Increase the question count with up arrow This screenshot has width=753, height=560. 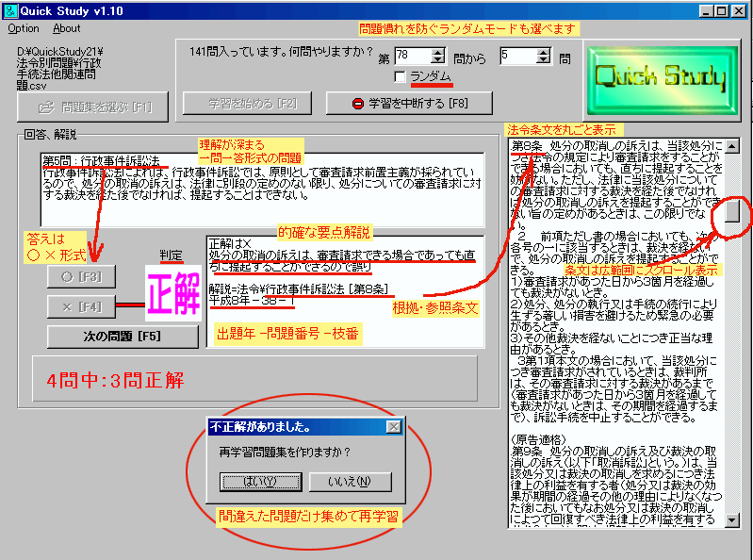pos(543,52)
